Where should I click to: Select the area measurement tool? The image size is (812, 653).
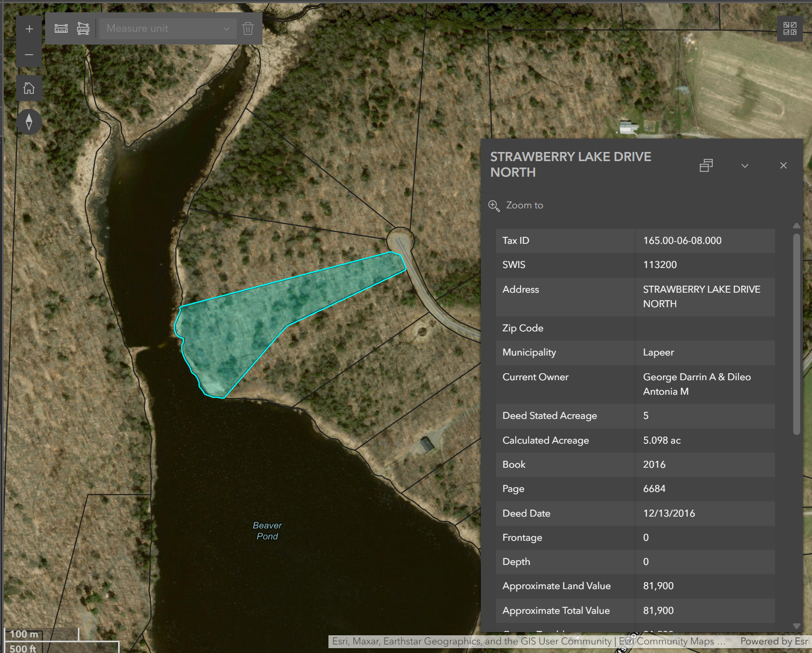point(83,28)
